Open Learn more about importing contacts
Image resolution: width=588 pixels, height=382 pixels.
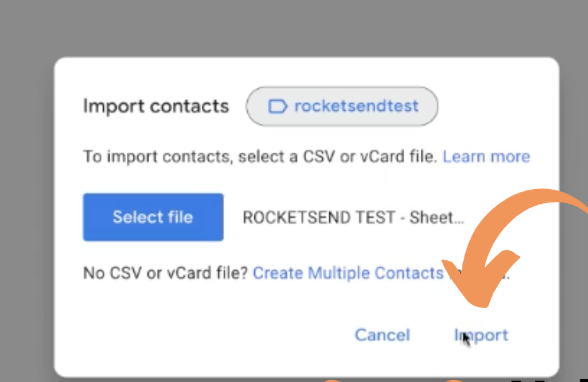pos(486,156)
